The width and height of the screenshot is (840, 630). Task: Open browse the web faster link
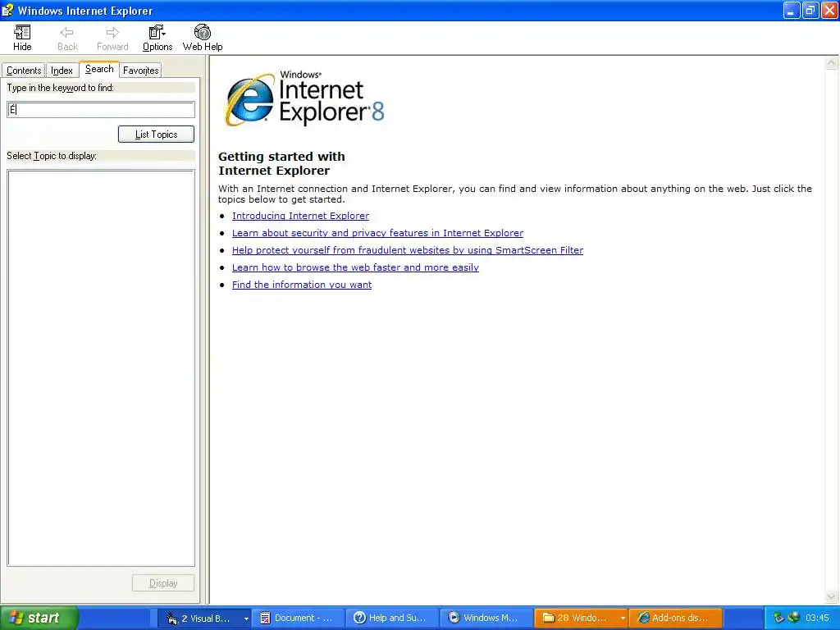355,267
